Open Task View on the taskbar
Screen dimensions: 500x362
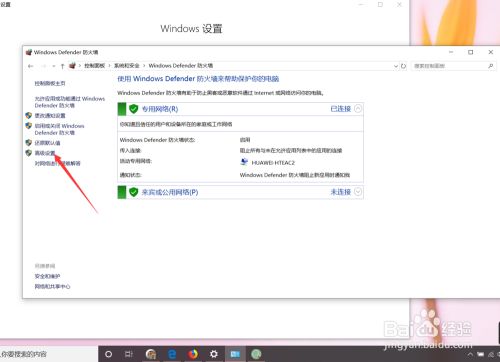[x=129, y=354]
